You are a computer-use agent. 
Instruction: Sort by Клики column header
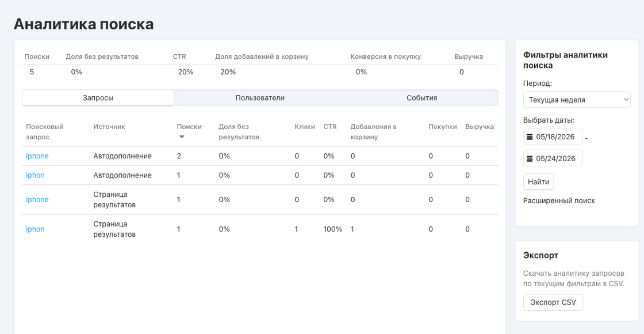(x=305, y=127)
